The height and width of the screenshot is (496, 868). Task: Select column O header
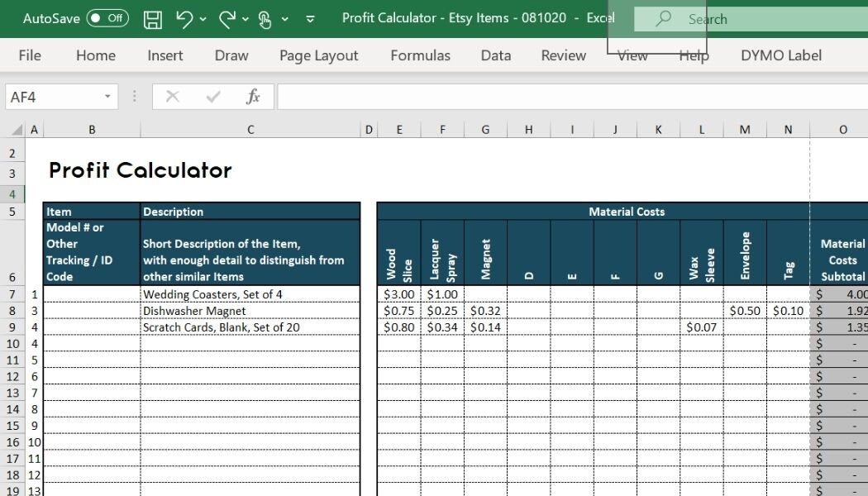pyautogui.click(x=839, y=130)
